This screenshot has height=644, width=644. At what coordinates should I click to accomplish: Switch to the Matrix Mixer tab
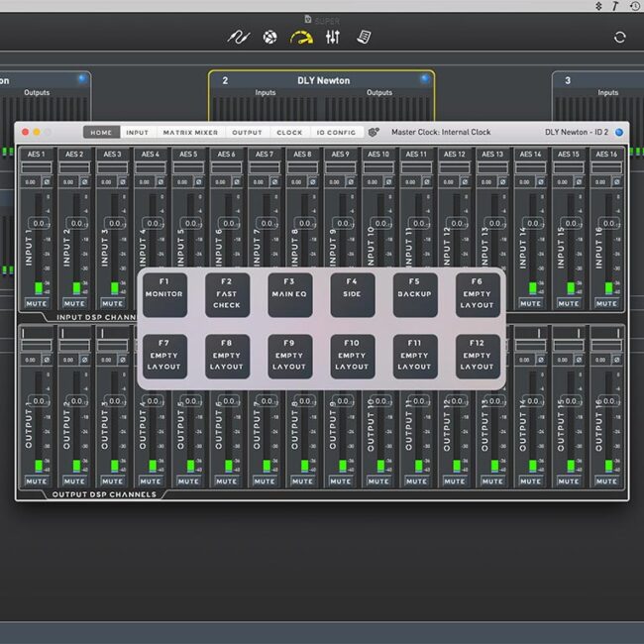(x=190, y=132)
